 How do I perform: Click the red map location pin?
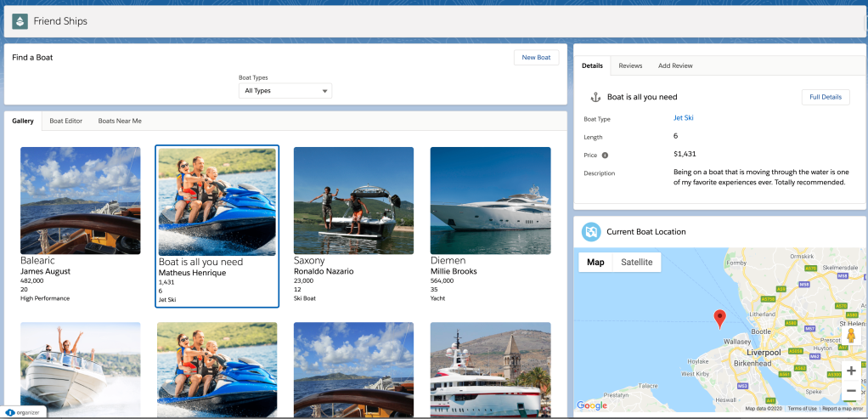[720, 319]
